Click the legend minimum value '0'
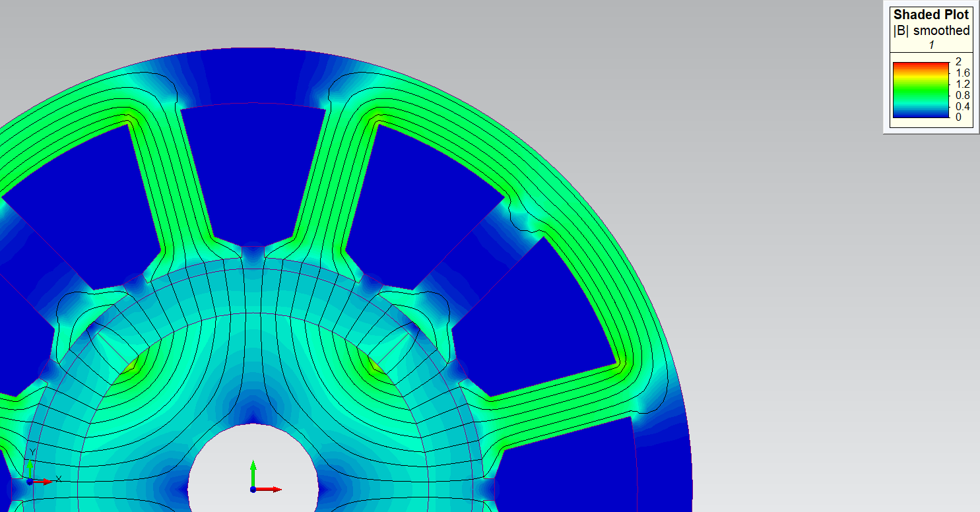This screenshot has height=512, width=980. [958, 117]
